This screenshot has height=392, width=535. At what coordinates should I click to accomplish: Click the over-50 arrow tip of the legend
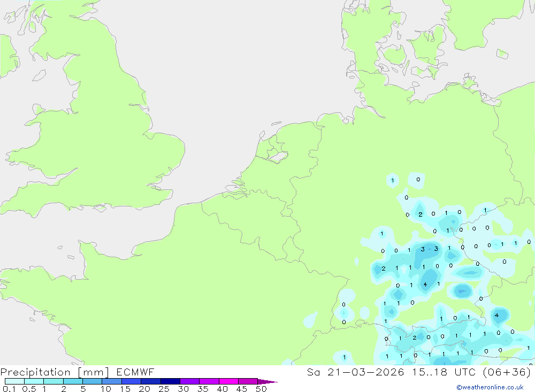[x=267, y=382]
